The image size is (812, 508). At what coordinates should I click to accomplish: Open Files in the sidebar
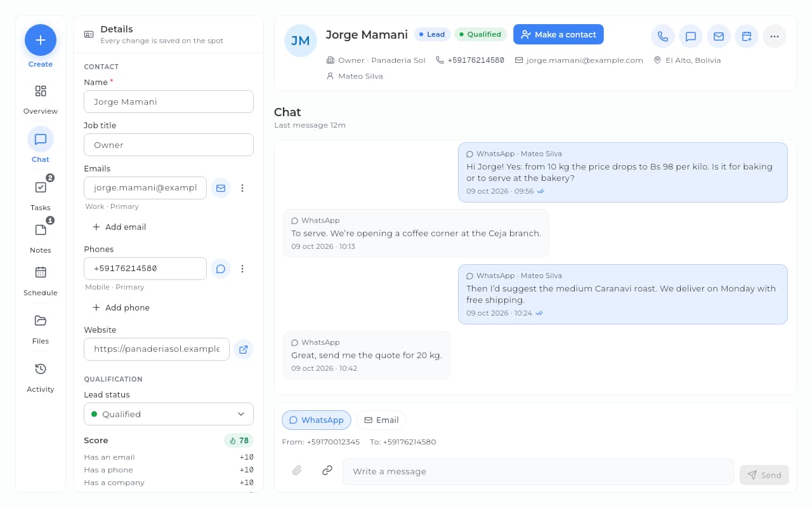[41, 328]
